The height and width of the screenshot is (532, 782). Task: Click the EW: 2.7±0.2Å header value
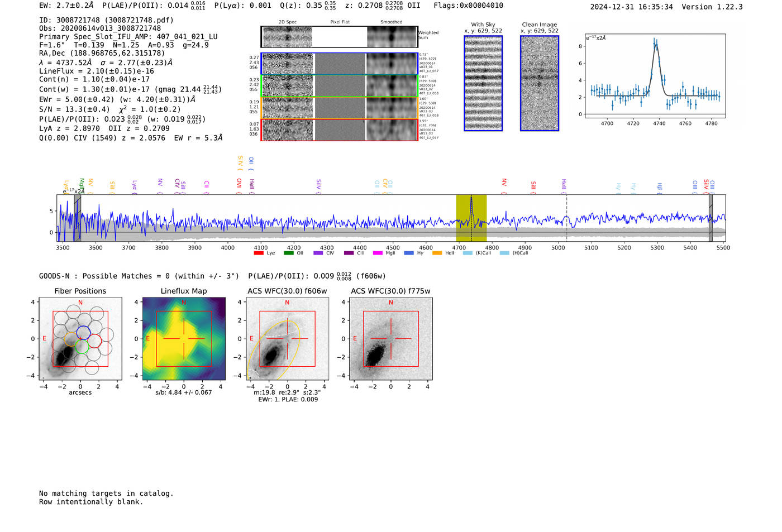point(66,6)
